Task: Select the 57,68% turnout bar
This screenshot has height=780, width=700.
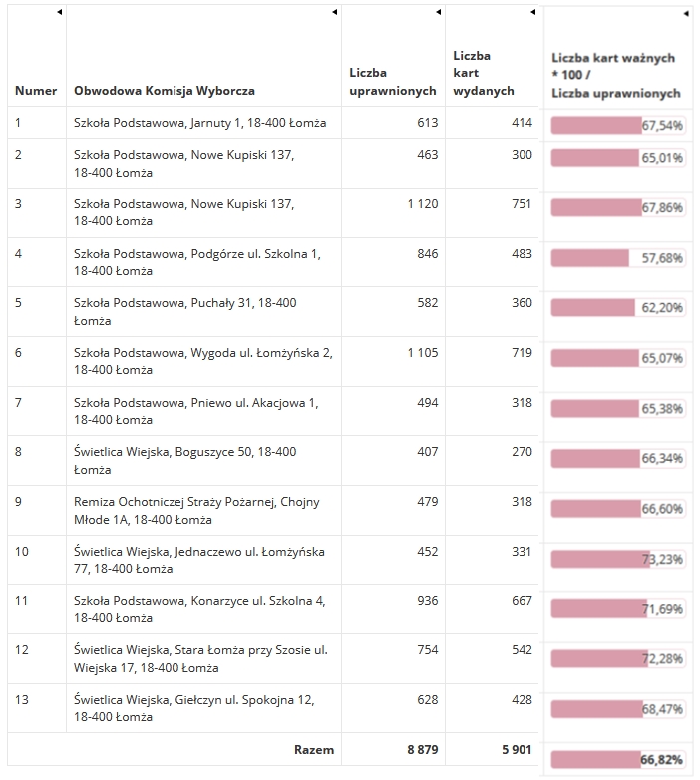Action: coord(618,258)
